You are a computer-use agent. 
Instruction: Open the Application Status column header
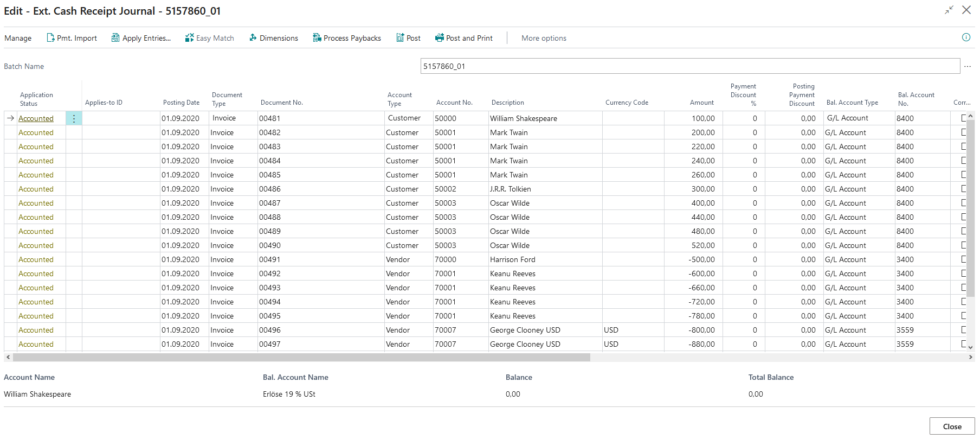(x=36, y=99)
